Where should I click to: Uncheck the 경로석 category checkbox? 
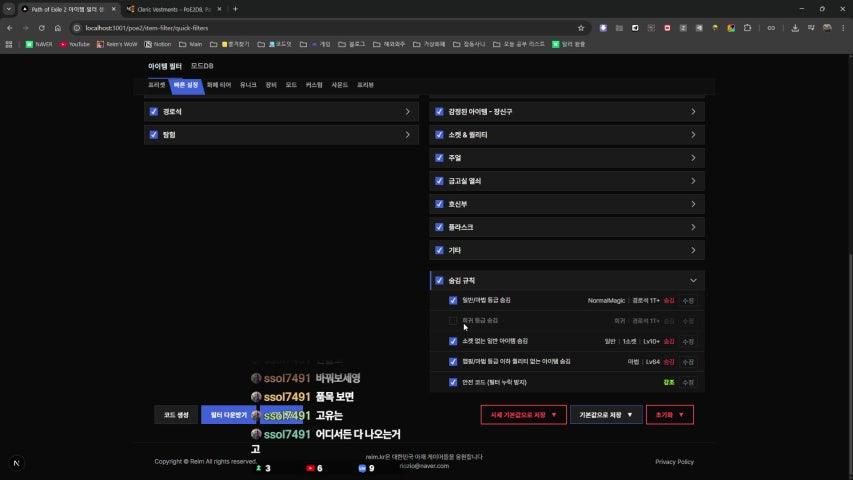pos(154,112)
